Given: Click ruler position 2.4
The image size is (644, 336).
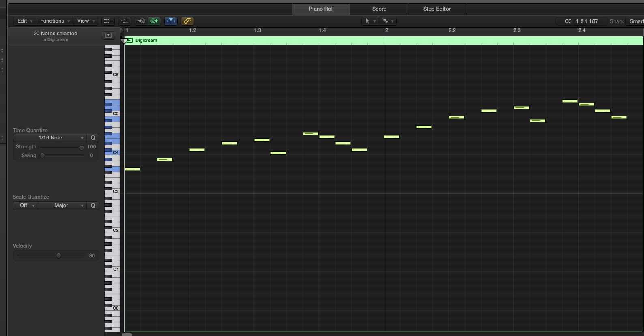Looking at the screenshot, I should (582, 30).
